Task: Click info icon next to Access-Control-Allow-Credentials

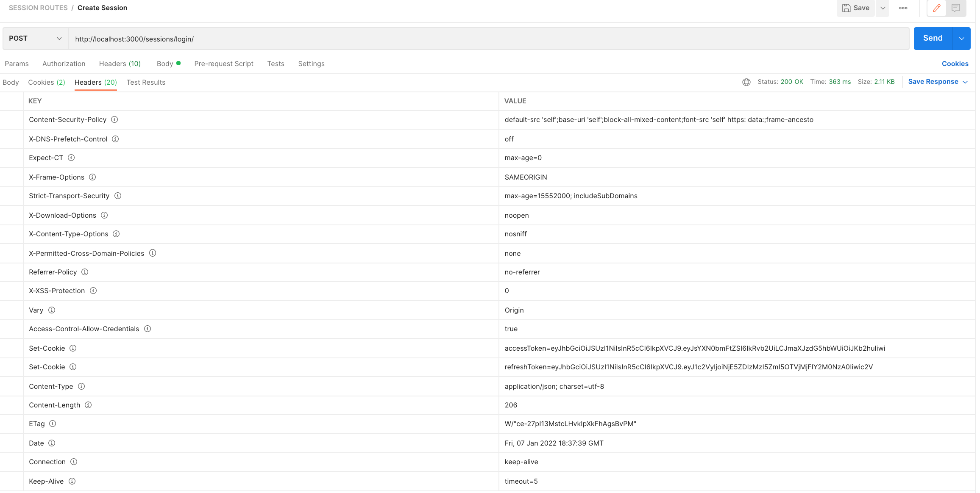Action: coord(148,329)
